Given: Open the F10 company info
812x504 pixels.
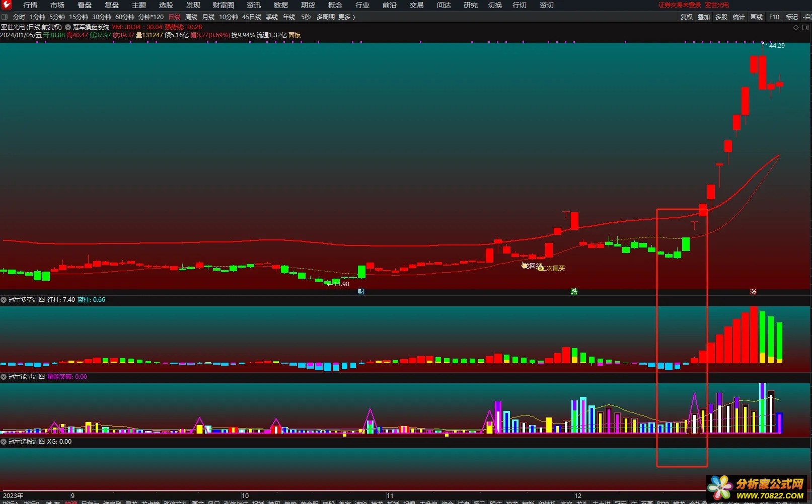Looking at the screenshot, I should click(774, 17).
